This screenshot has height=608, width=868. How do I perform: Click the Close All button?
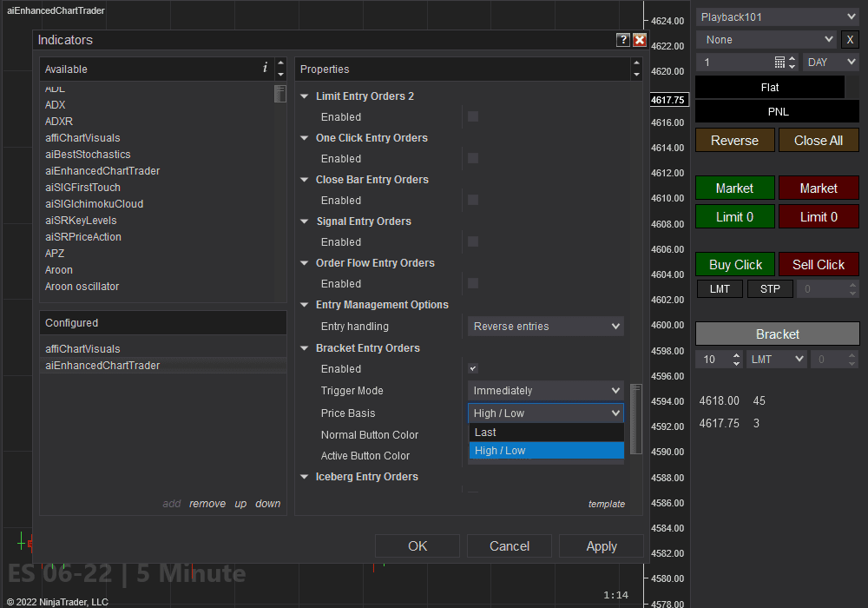(x=818, y=140)
